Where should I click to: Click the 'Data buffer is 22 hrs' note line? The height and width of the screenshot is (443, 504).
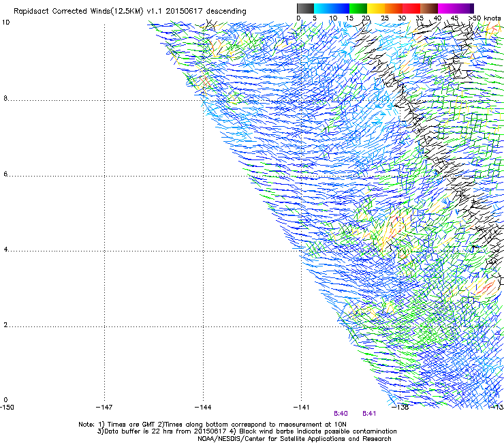[247, 431]
